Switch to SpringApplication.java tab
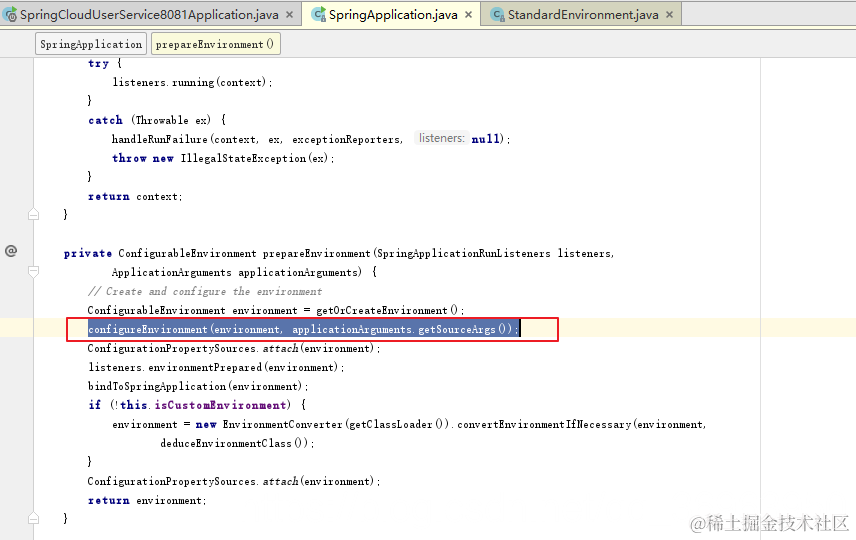 coord(393,15)
